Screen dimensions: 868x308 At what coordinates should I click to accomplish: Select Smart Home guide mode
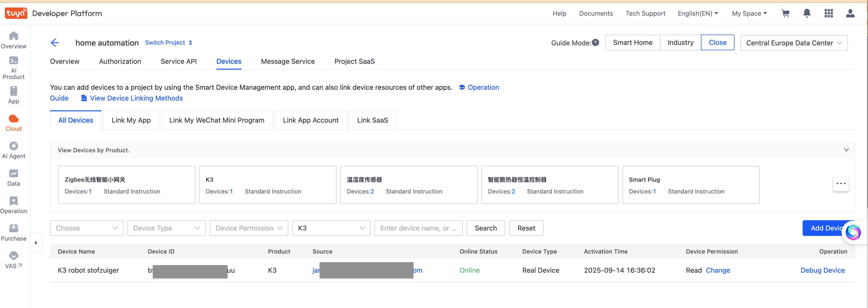(x=632, y=42)
